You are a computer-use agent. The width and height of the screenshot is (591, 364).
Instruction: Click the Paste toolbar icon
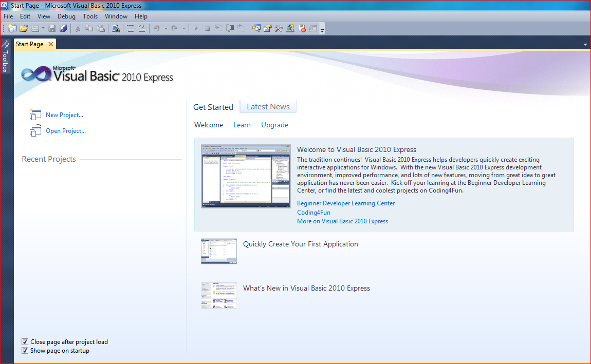(101, 28)
